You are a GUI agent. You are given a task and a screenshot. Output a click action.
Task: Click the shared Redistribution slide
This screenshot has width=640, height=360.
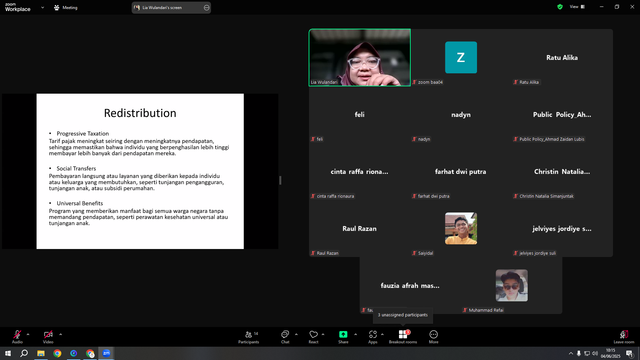pyautogui.click(x=140, y=171)
